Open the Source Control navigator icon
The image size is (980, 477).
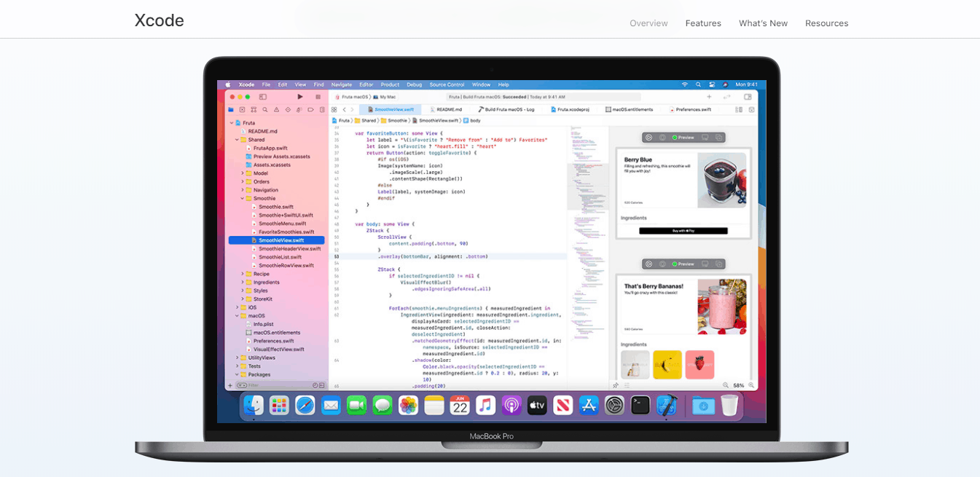click(x=243, y=109)
